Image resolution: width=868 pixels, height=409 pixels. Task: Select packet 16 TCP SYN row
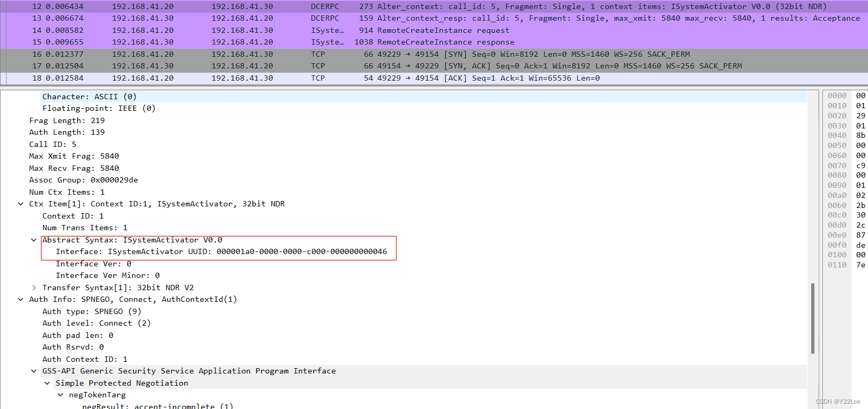434,54
